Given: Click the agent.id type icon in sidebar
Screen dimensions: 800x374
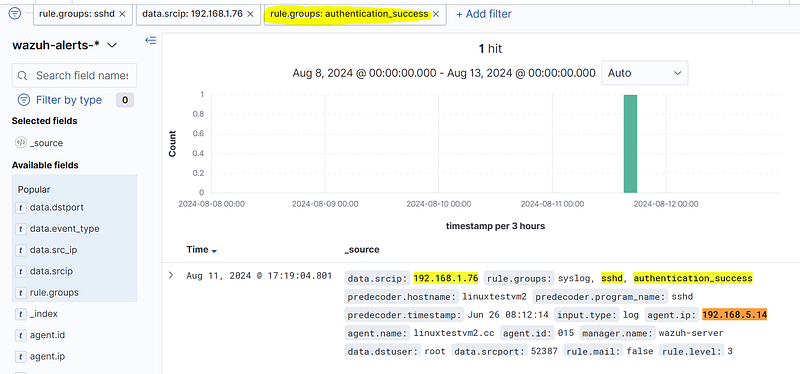Looking at the screenshot, I should pyautogui.click(x=21, y=335).
